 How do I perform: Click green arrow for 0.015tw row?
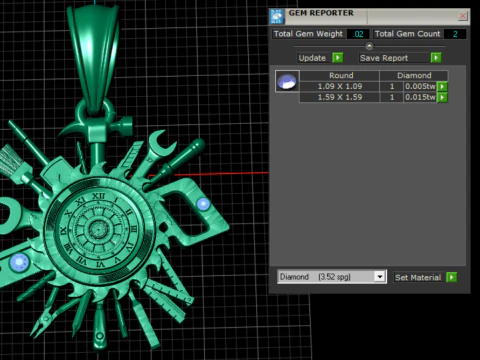click(x=442, y=97)
